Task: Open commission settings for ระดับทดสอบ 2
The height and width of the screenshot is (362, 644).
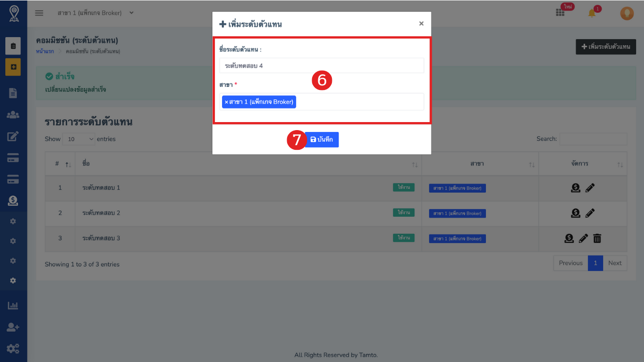Action: coord(576,213)
